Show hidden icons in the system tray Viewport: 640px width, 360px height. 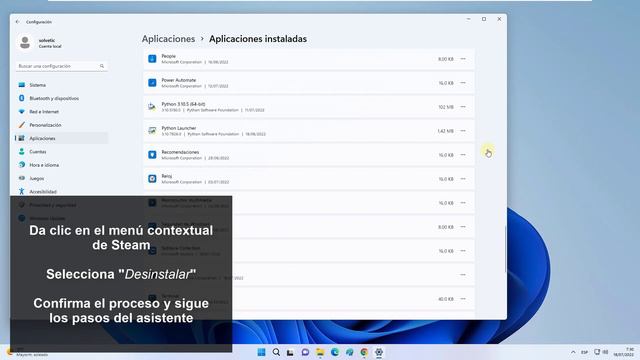573,352
